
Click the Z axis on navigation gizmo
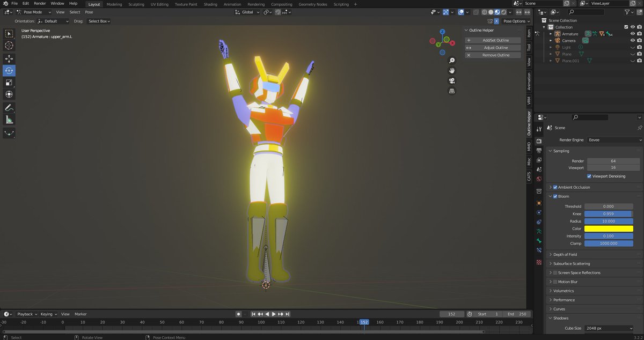442,32
